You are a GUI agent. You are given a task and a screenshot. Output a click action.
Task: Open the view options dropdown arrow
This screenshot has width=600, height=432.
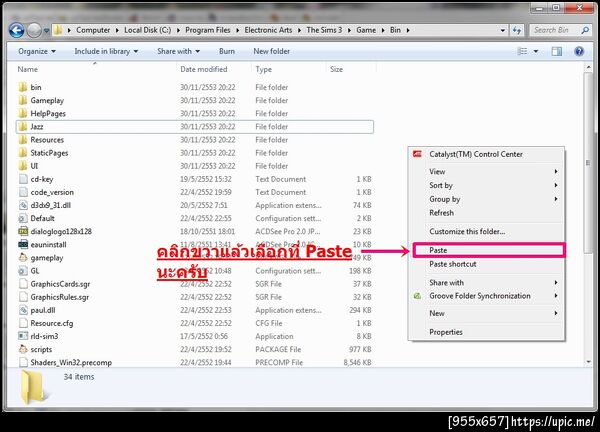[x=536, y=51]
